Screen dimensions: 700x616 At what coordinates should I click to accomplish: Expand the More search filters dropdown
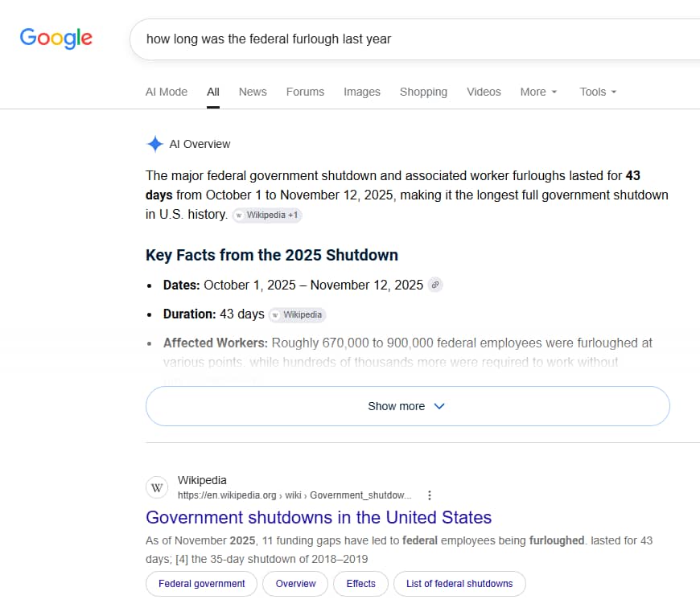click(538, 92)
